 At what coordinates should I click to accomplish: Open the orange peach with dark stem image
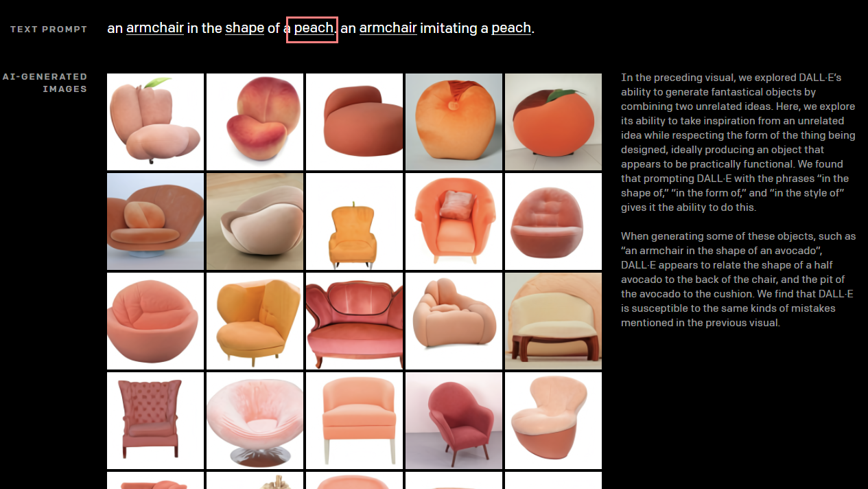click(553, 122)
